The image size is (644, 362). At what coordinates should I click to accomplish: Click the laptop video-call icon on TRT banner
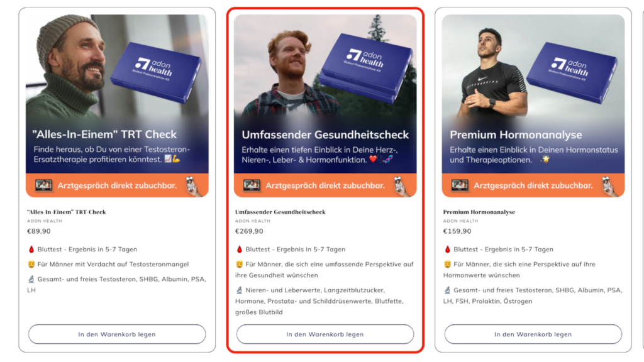tap(43, 185)
